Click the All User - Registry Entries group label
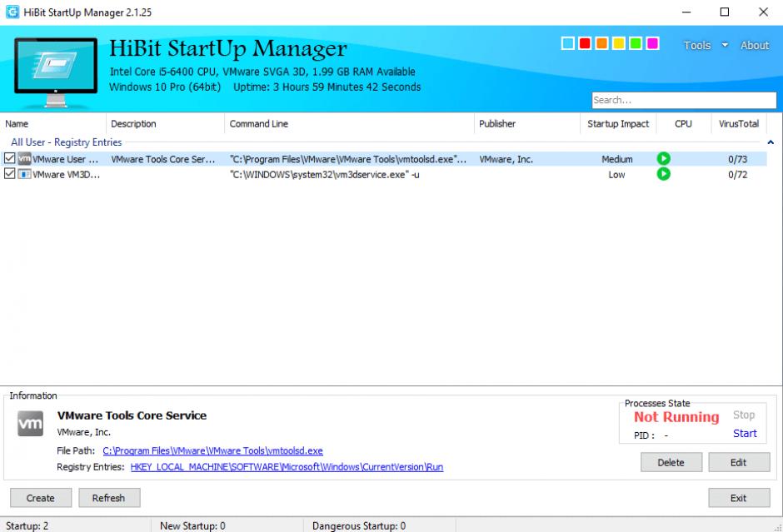783x532 pixels. 67,142
